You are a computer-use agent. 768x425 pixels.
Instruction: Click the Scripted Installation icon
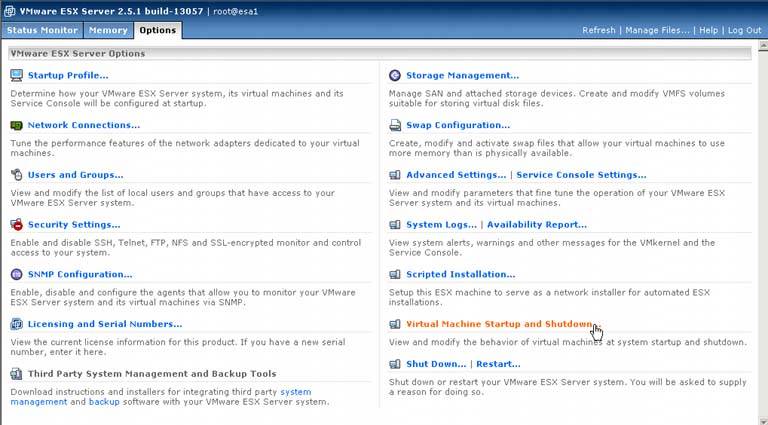point(395,274)
